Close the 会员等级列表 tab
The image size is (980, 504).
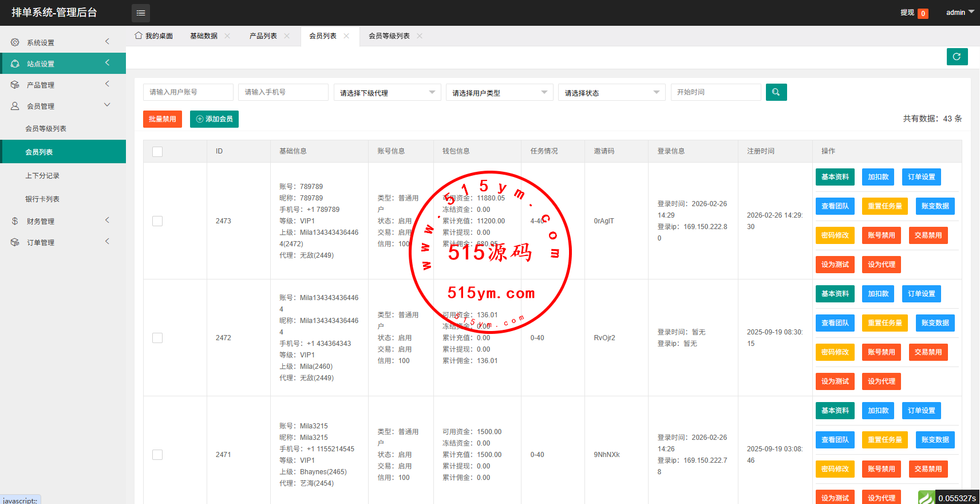420,36
